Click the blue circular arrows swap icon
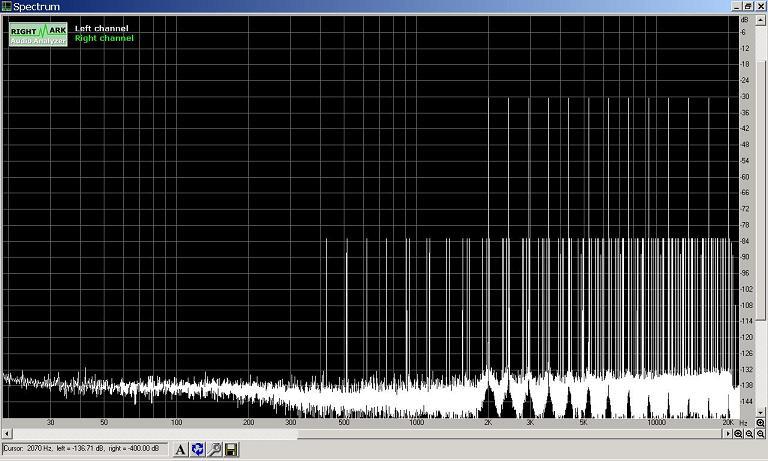This screenshot has width=768, height=461. (197, 451)
